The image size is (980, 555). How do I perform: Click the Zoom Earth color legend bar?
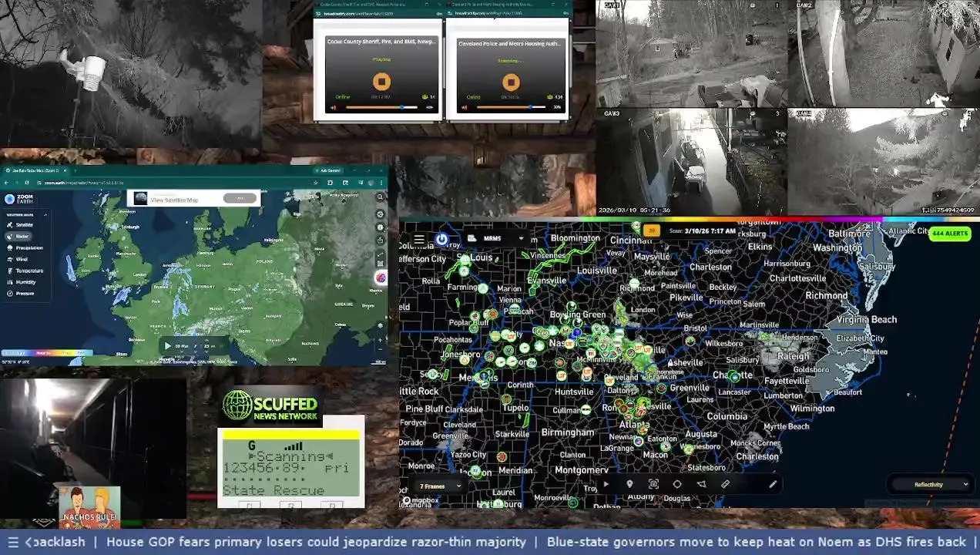[x=46, y=353]
